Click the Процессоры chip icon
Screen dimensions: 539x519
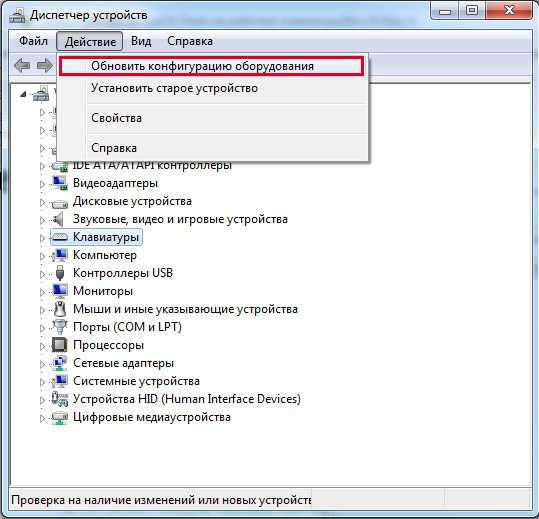(x=59, y=345)
